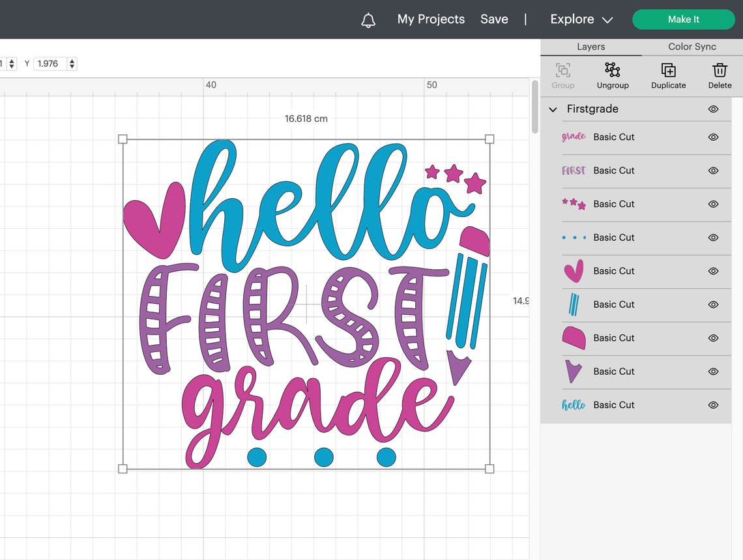
Task: Hide the hello Basic Cut layer
Action: [x=713, y=405]
